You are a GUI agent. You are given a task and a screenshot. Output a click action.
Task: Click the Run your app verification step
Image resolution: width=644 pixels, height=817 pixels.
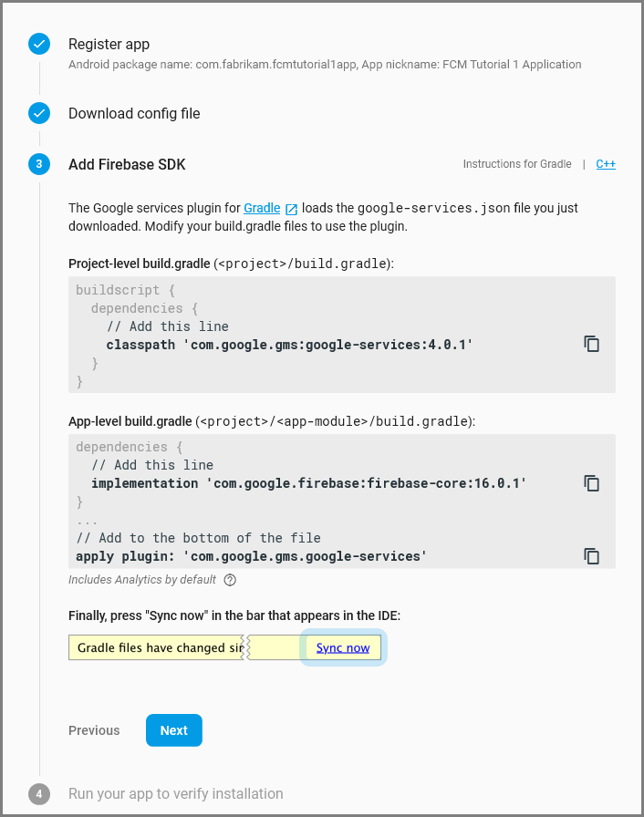pos(176,794)
